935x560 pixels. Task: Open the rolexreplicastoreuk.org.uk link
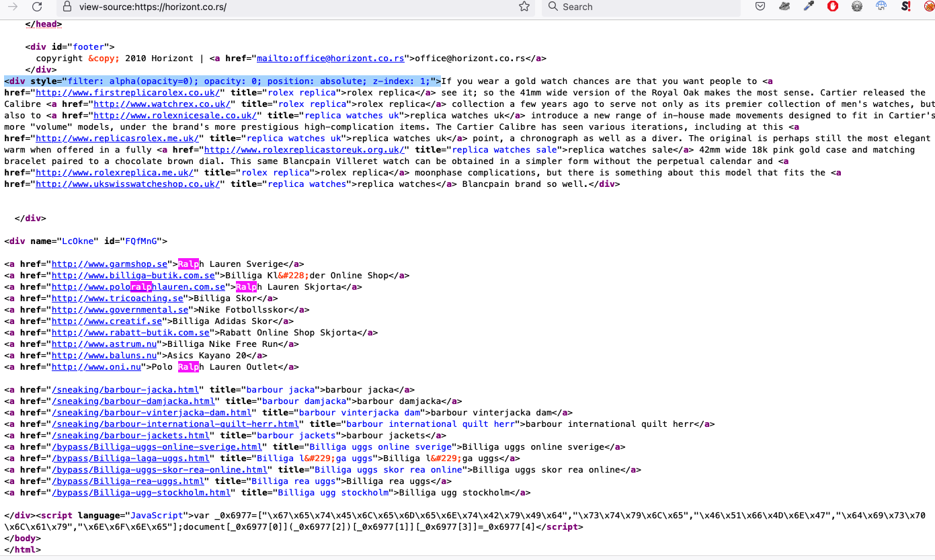pyautogui.click(x=304, y=150)
